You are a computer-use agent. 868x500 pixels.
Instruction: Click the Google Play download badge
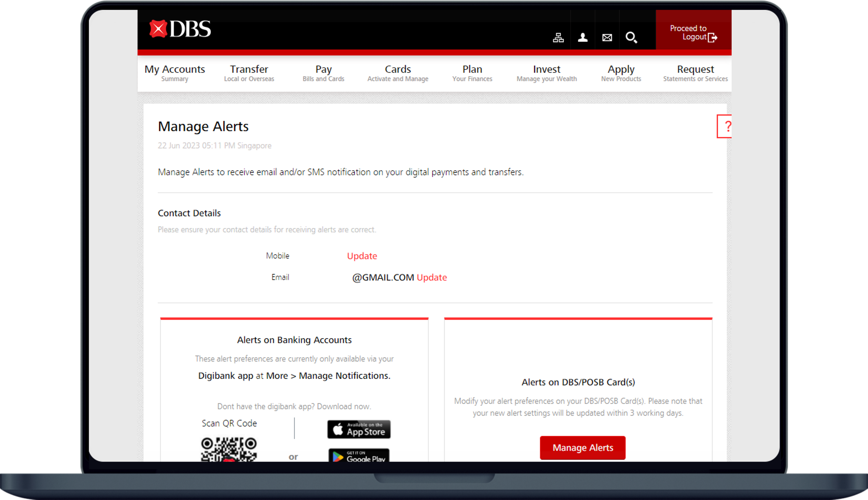tap(359, 456)
